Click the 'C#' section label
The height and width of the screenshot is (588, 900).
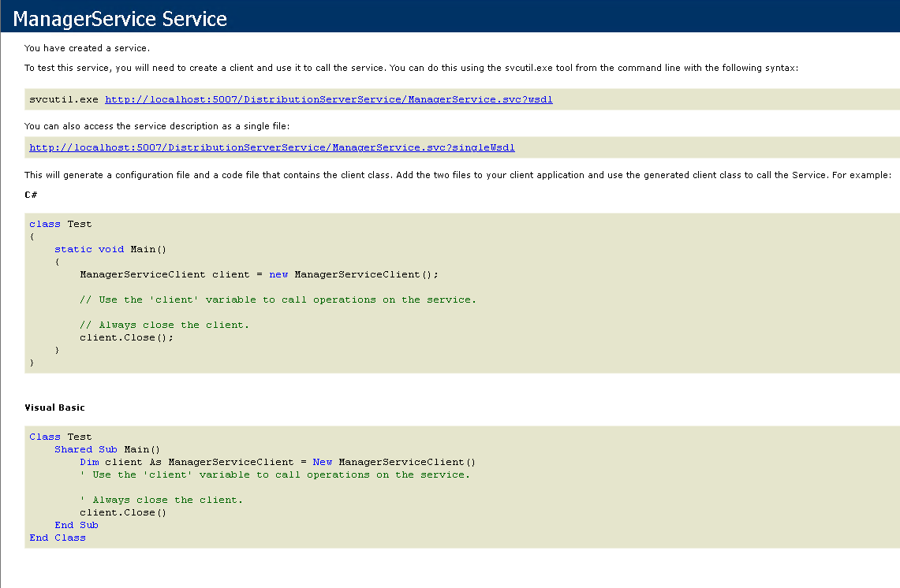[32, 194]
